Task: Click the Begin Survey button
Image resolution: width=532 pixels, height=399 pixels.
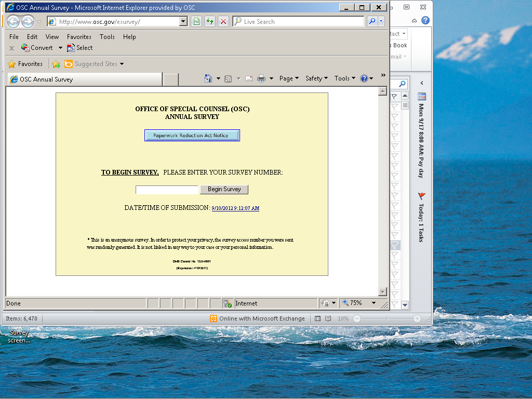Action: tap(224, 189)
